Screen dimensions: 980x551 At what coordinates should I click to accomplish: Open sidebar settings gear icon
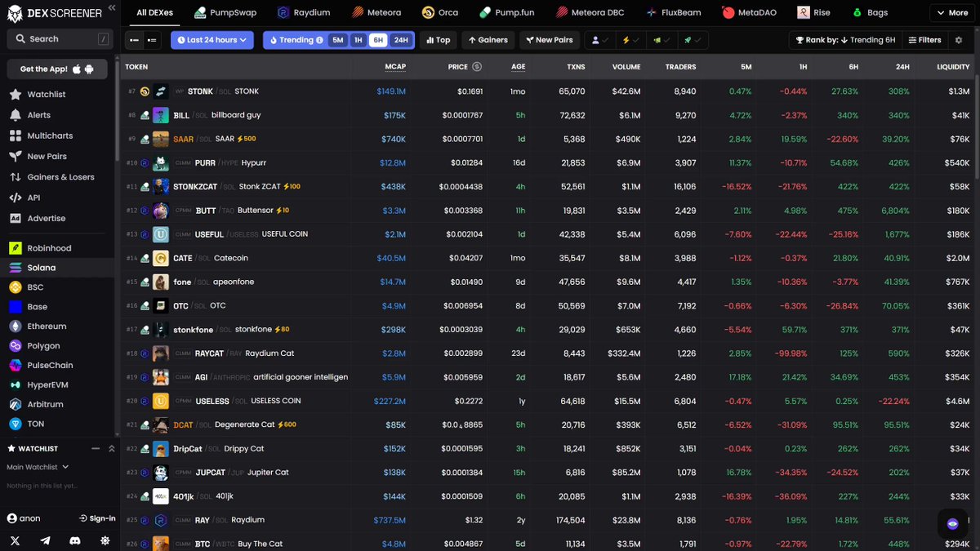105,540
